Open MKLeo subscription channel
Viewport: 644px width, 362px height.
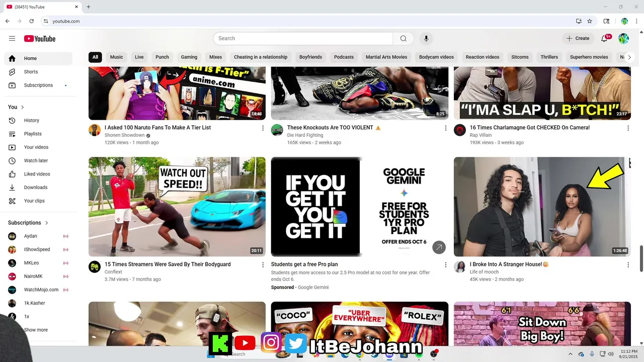tap(38, 263)
